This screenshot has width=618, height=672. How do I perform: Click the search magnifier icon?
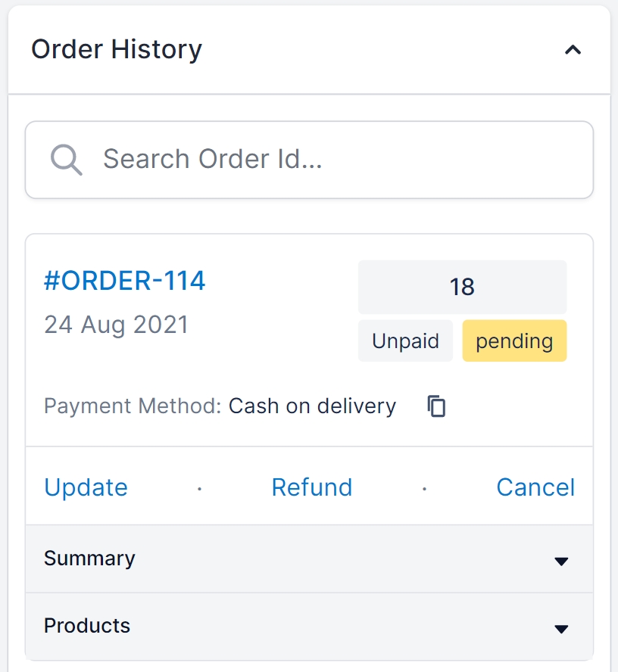pos(66,160)
